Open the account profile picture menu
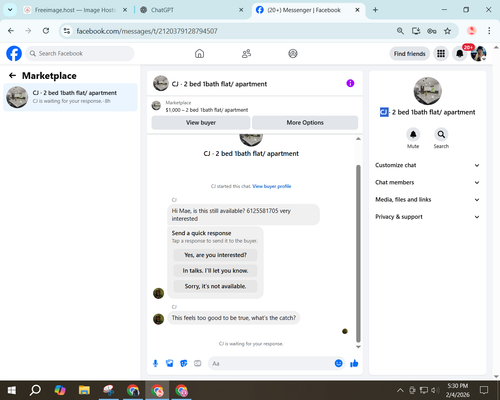 [478, 53]
